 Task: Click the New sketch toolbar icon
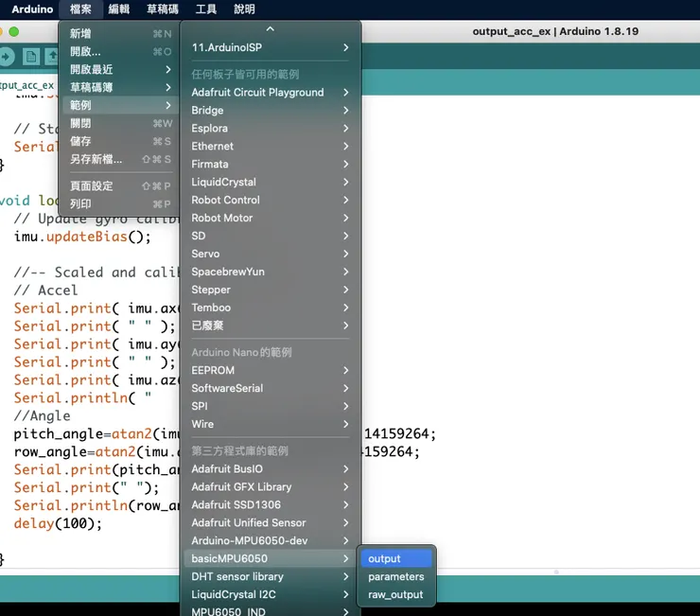(x=31, y=57)
